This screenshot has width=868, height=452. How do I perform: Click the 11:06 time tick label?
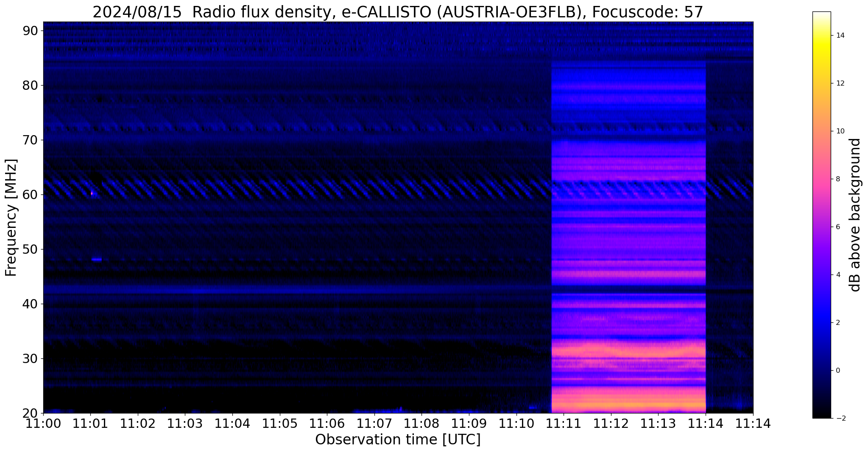point(327,423)
